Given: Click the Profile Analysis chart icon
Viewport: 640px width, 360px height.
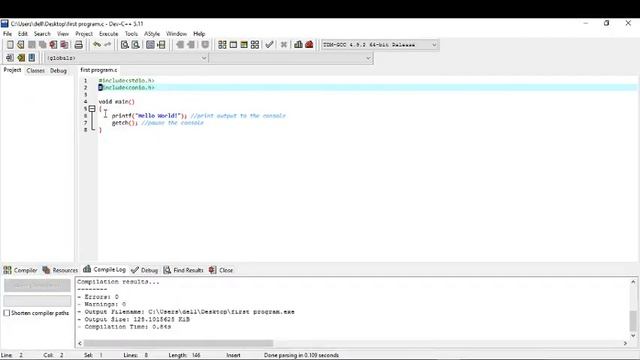Looking at the screenshot, I should click(x=298, y=45).
